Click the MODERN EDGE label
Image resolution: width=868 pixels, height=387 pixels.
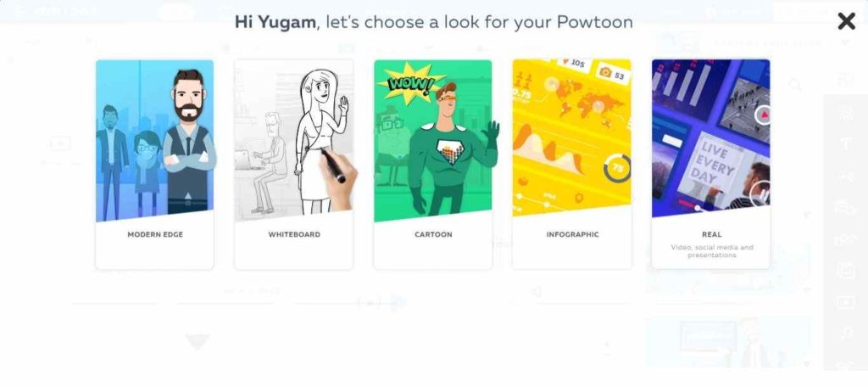click(x=155, y=234)
